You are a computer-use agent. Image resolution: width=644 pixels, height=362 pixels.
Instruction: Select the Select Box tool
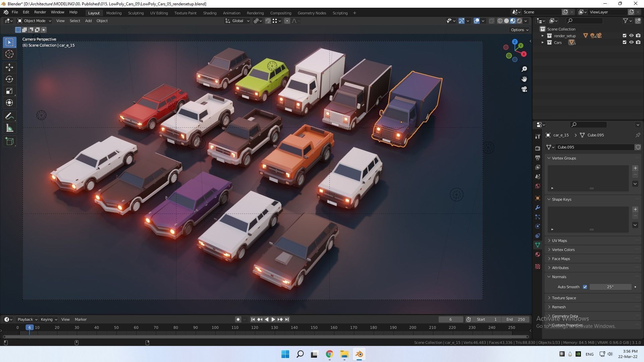tap(9, 42)
